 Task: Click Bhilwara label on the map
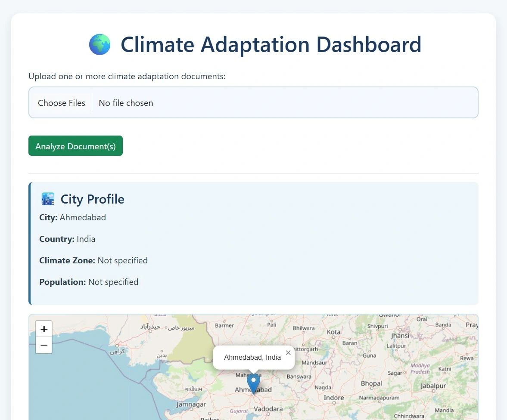click(304, 328)
